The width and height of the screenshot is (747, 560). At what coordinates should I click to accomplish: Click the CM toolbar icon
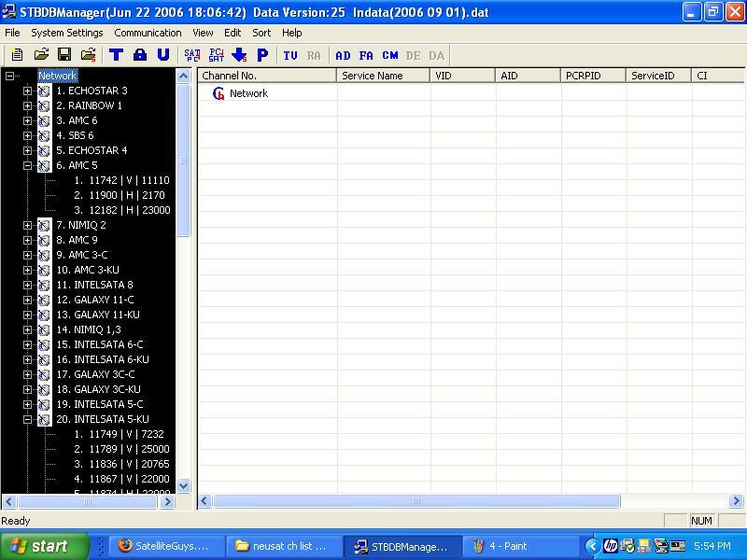[x=389, y=56]
